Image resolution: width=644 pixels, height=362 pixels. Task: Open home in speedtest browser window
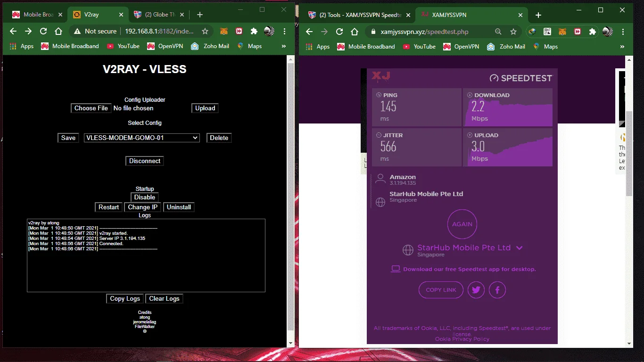click(355, 32)
